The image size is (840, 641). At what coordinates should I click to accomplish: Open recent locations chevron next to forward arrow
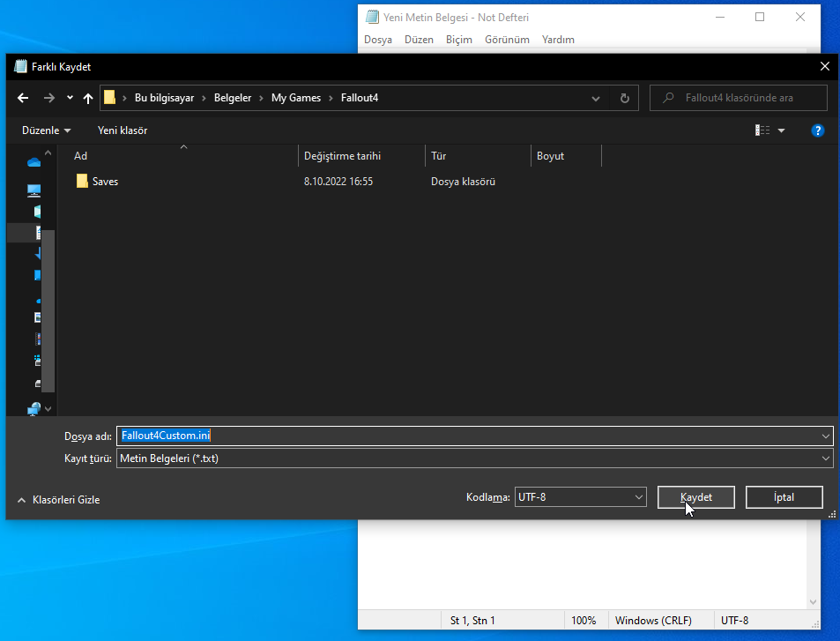coord(70,98)
